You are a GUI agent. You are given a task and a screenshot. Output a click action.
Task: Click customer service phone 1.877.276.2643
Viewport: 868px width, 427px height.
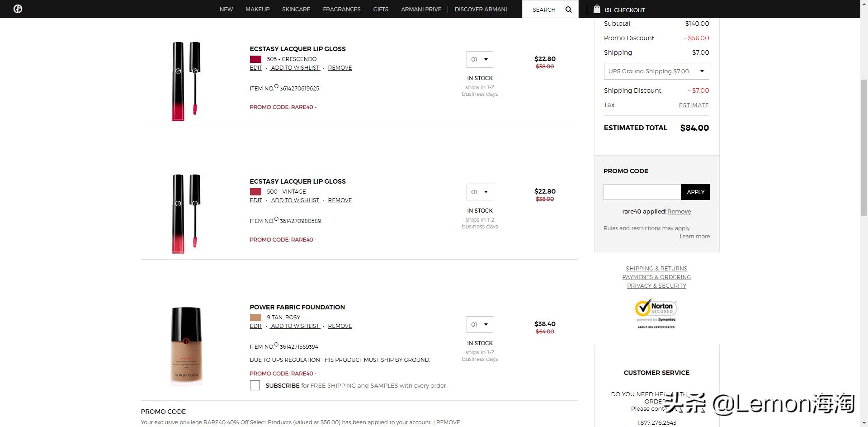(x=656, y=422)
